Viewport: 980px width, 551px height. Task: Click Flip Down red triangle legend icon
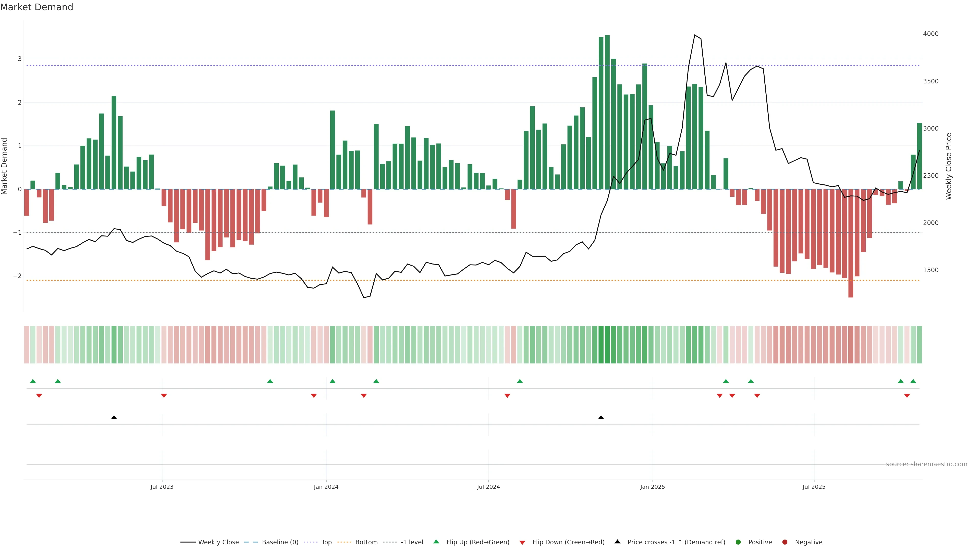[522, 543]
